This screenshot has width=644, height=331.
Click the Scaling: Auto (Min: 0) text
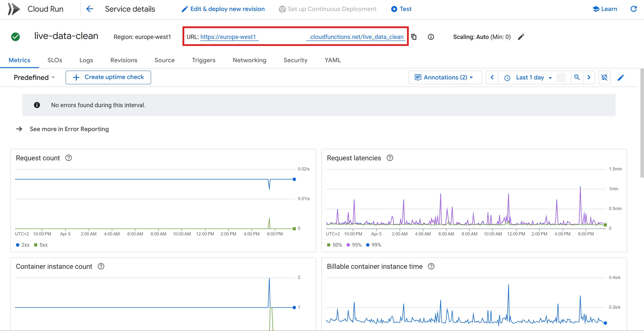pyautogui.click(x=482, y=37)
